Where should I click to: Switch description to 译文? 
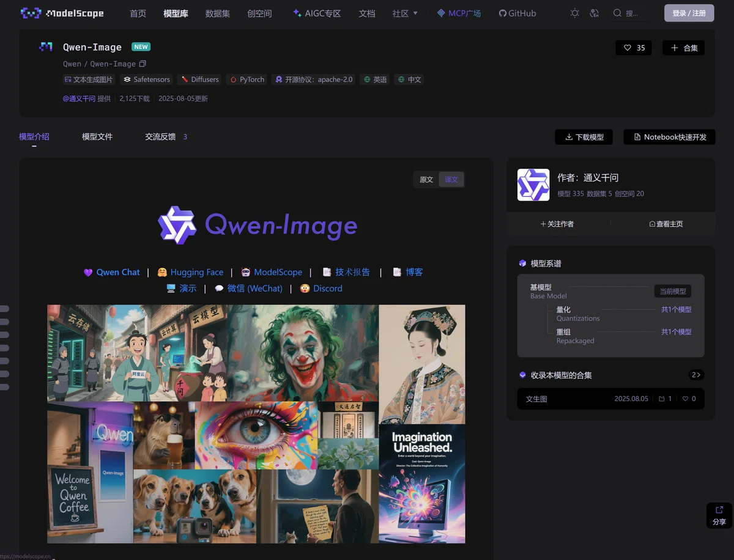(x=451, y=180)
